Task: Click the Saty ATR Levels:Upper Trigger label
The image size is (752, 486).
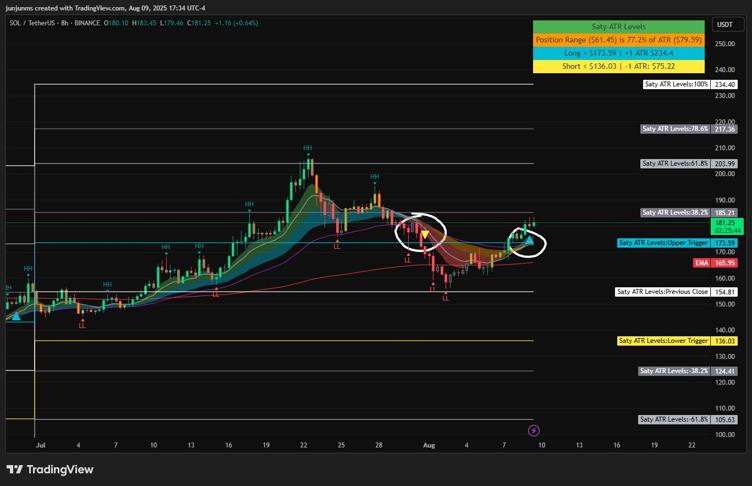Action: [663, 243]
